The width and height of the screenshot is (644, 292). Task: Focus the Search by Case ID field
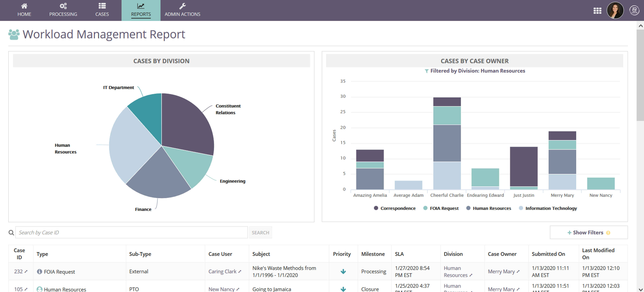(131, 232)
